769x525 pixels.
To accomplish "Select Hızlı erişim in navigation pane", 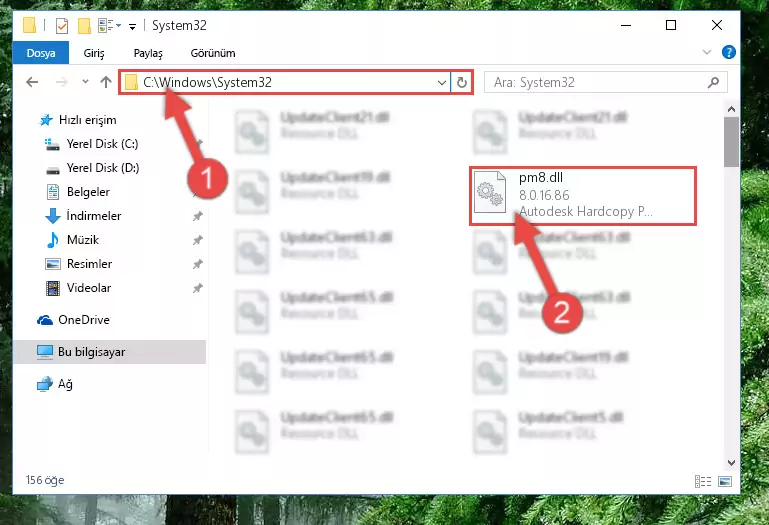I will point(87,120).
